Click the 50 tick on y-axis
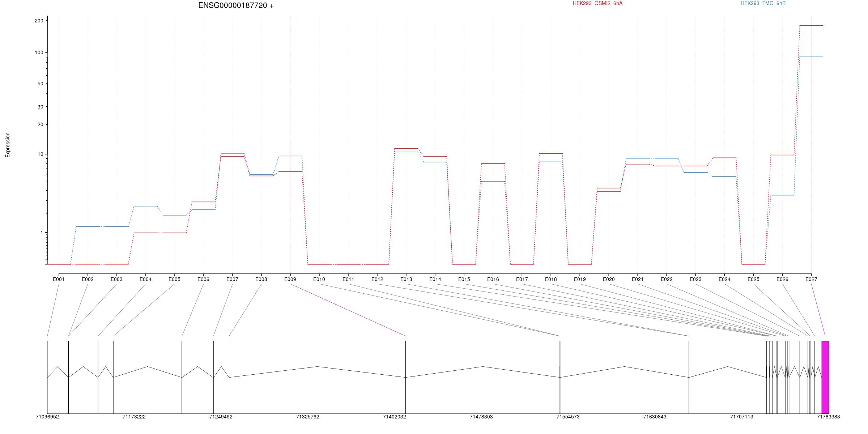 coord(40,84)
